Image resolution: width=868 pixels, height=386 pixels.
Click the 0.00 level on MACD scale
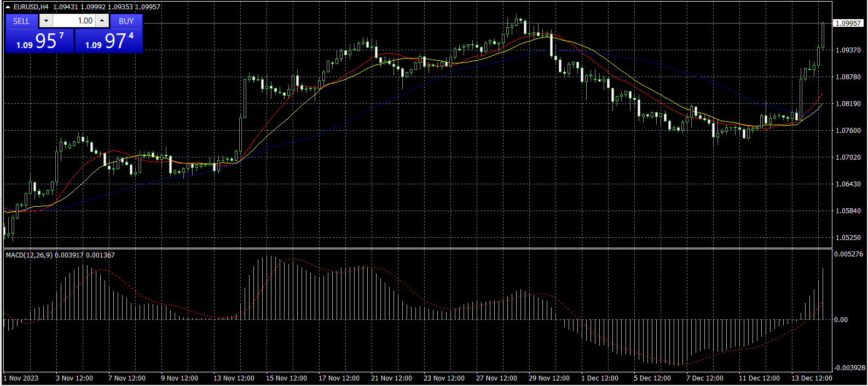[841, 320]
